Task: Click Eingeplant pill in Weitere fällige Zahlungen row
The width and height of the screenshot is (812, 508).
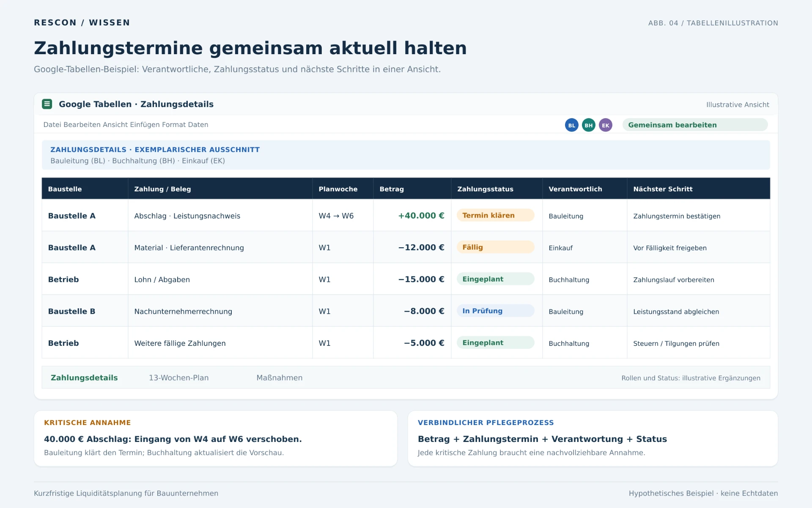Action: [496, 342]
